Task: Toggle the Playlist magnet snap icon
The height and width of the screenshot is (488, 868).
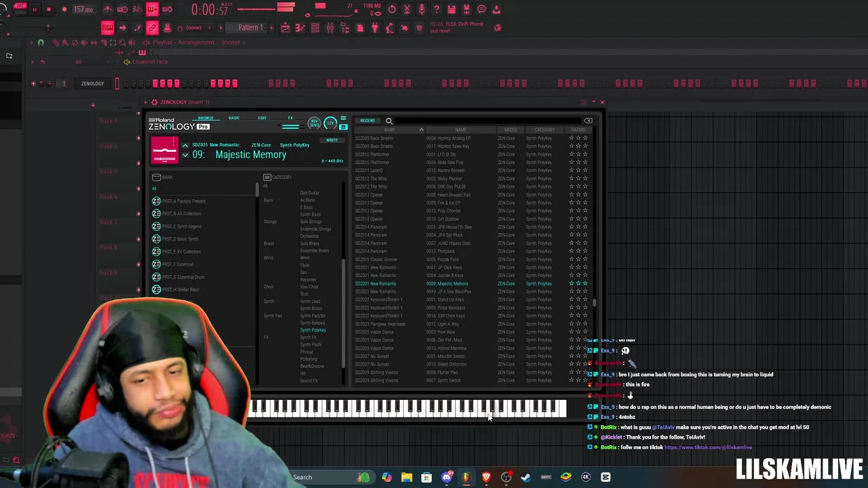Action: 41,42
